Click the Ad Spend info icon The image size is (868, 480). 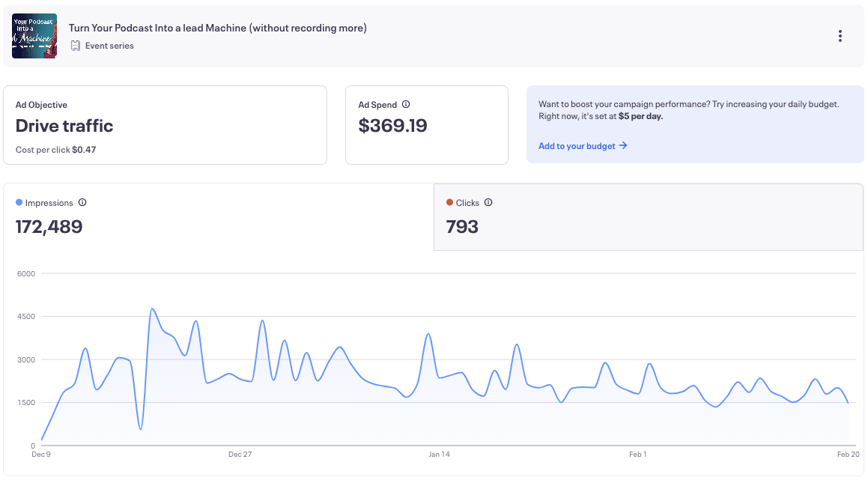click(x=404, y=104)
